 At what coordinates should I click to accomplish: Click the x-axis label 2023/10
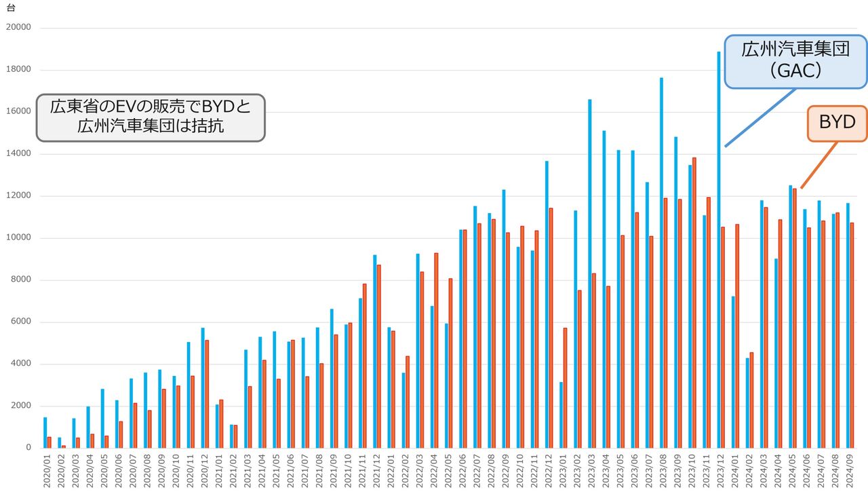694,471
